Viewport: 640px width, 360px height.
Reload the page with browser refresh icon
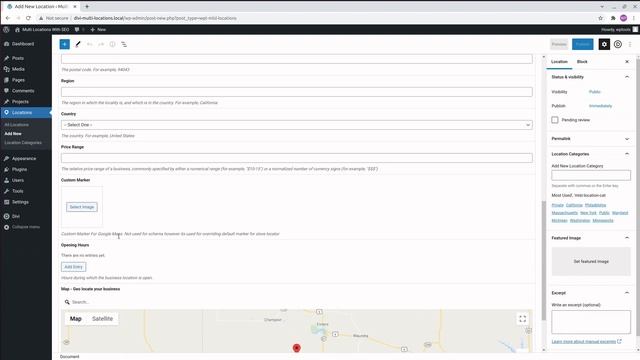[x=28, y=18]
